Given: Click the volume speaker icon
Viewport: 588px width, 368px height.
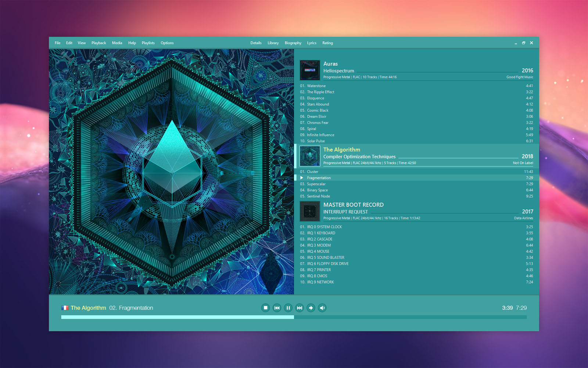Looking at the screenshot, I should [x=322, y=308].
